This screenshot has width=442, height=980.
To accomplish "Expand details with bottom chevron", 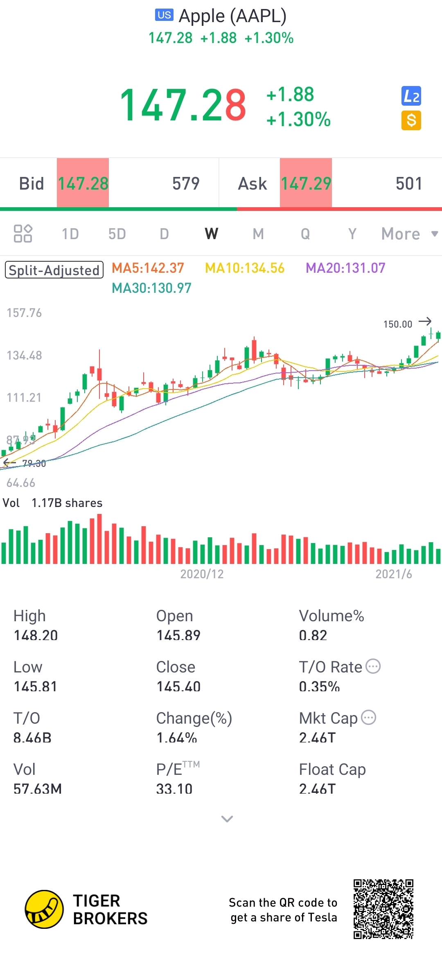I will 227,819.
